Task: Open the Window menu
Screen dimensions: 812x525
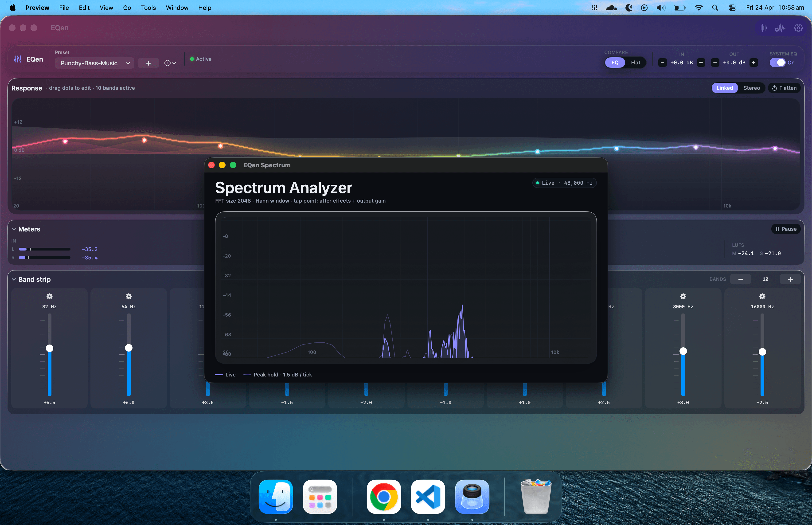Action: [x=177, y=8]
